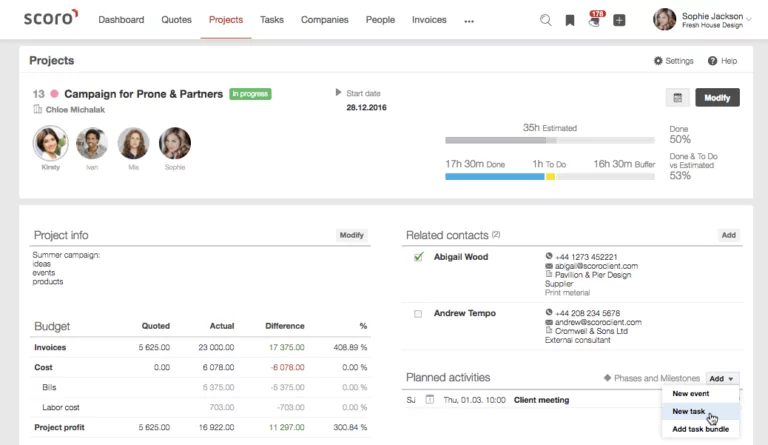Image resolution: width=768 pixels, height=445 pixels.
Task: Open Mia's avatar
Action: 133,143
